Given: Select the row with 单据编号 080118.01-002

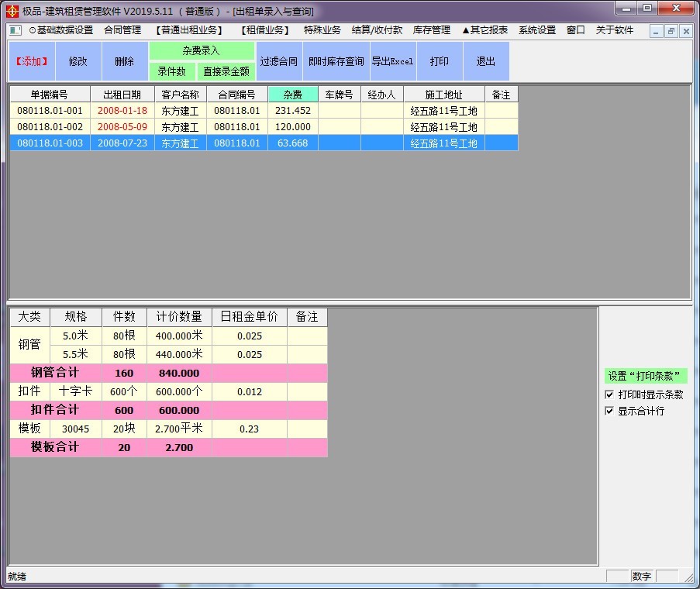Looking at the screenshot, I should click(x=50, y=127).
